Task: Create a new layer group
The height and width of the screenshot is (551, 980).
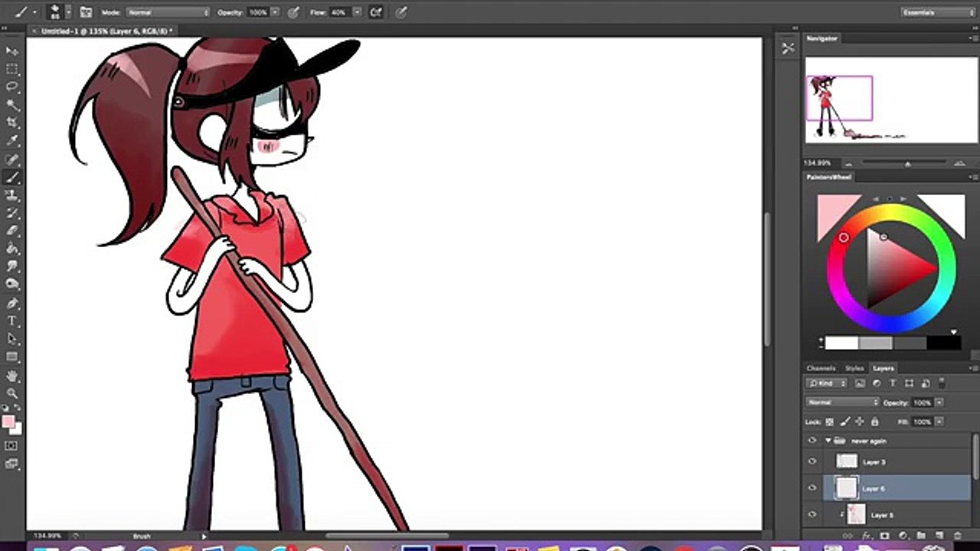Action: [x=921, y=536]
